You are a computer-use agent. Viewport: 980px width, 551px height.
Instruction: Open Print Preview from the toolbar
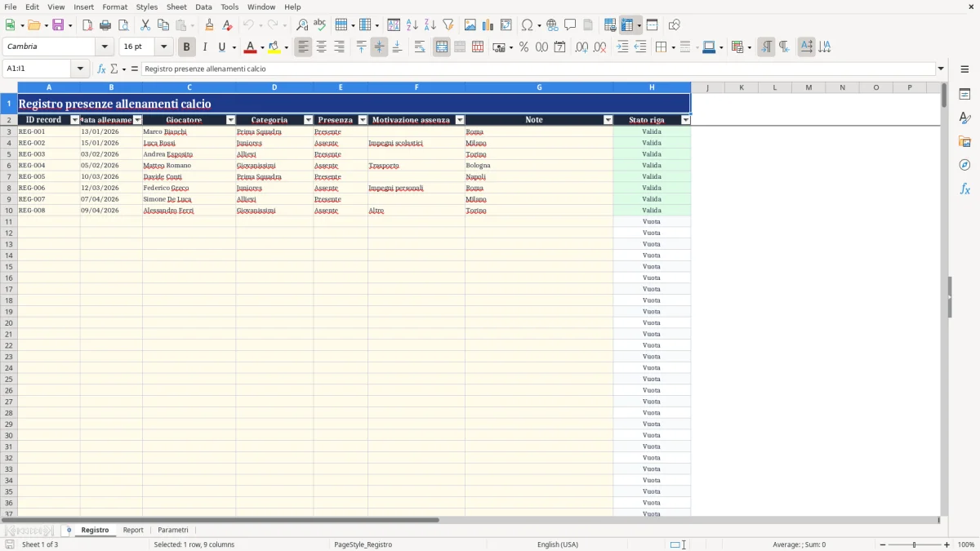pos(123,25)
